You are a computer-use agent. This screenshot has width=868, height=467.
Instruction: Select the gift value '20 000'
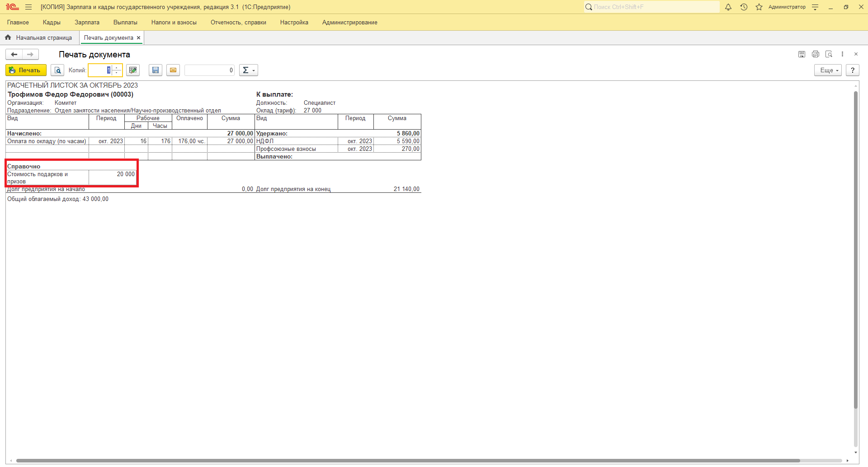click(x=126, y=174)
